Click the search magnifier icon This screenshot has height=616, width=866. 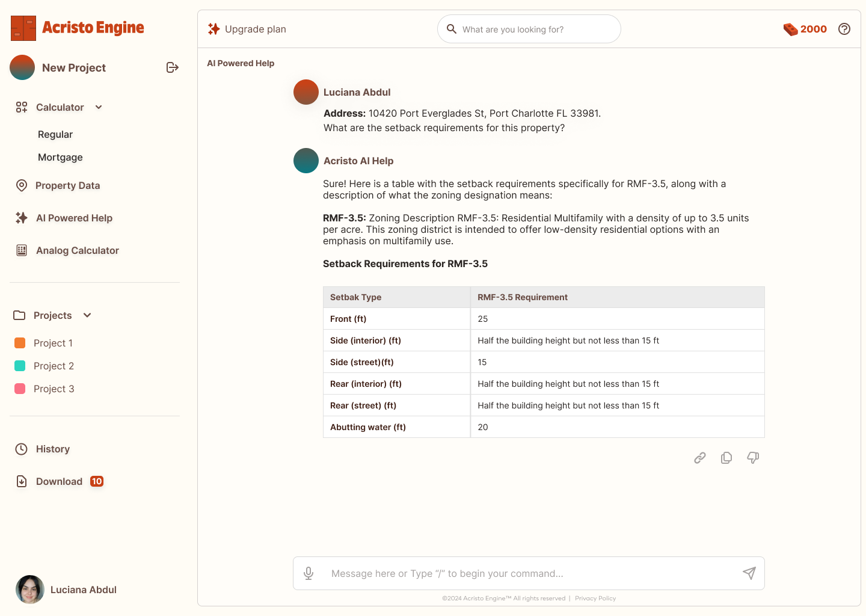point(452,29)
